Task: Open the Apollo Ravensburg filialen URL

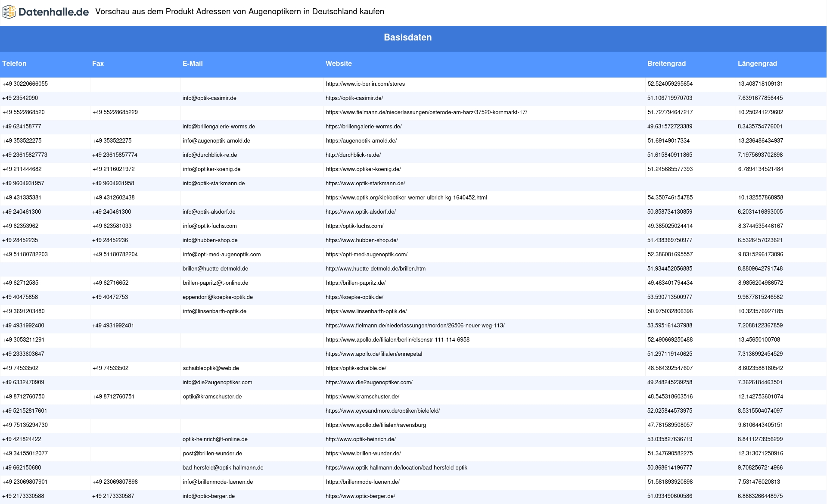Action: point(376,425)
